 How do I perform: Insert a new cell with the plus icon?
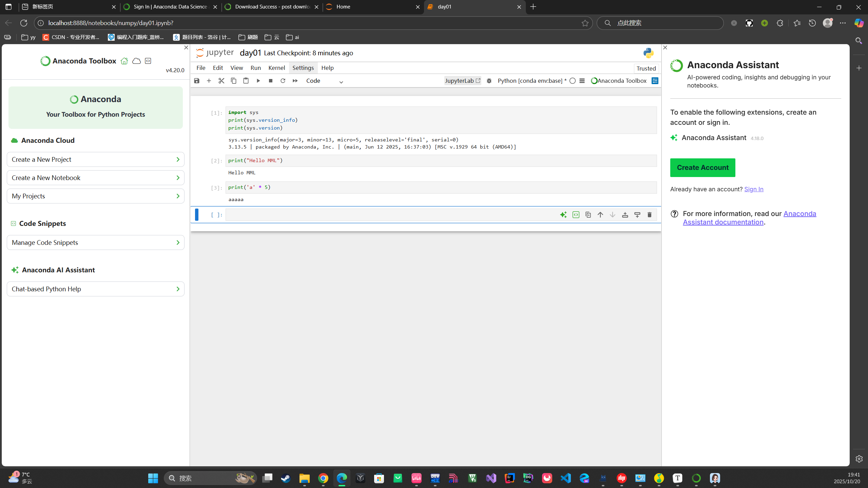coord(209,81)
